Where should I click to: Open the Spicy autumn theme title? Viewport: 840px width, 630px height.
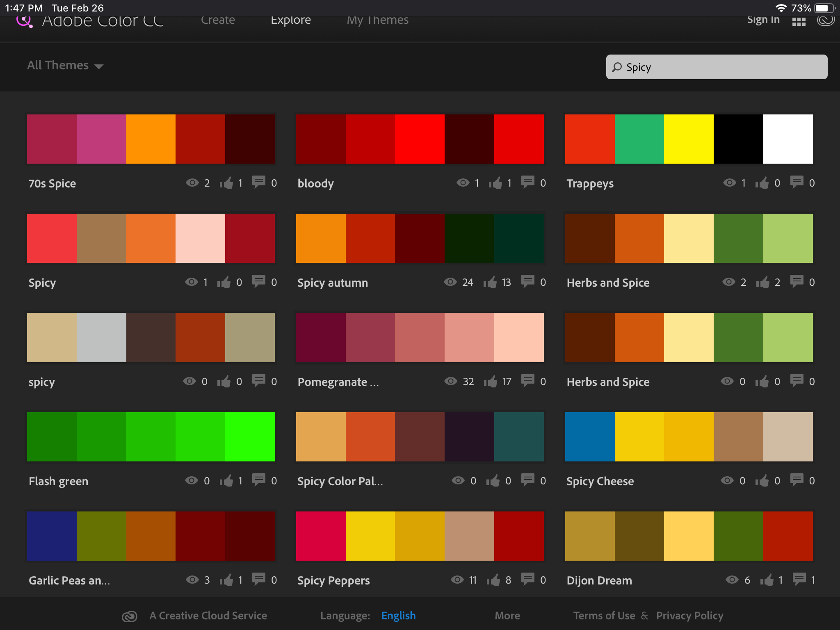click(x=333, y=283)
